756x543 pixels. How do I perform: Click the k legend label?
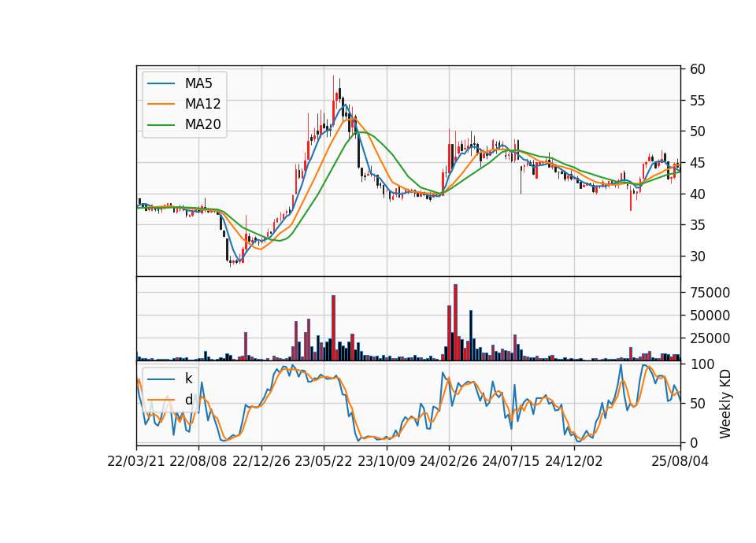click(x=188, y=379)
